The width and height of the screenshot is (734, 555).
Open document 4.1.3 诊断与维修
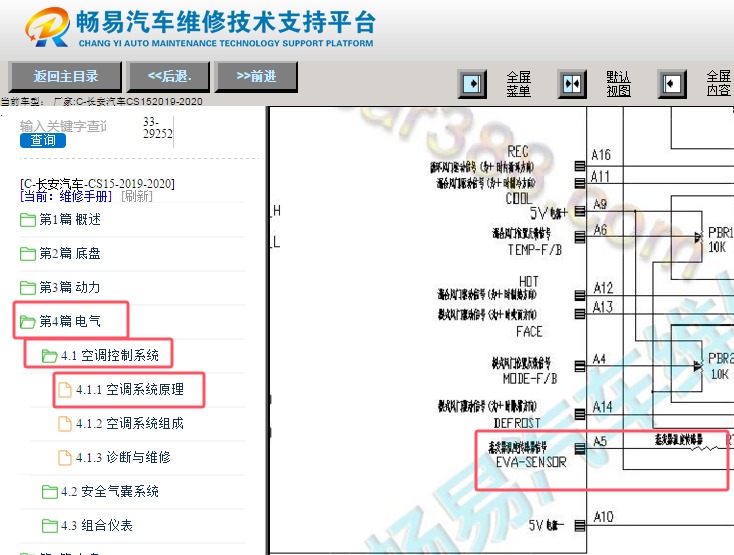click(123, 457)
